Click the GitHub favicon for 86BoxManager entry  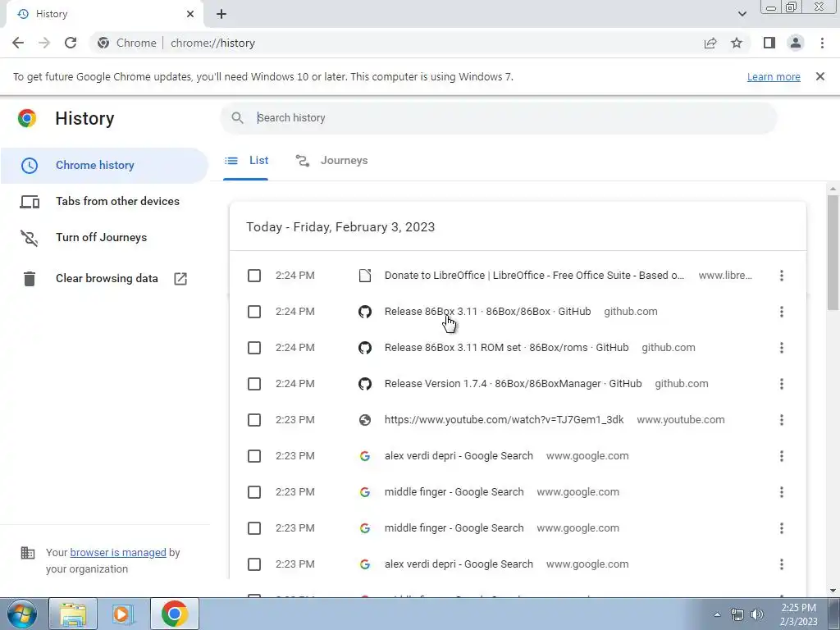point(365,384)
